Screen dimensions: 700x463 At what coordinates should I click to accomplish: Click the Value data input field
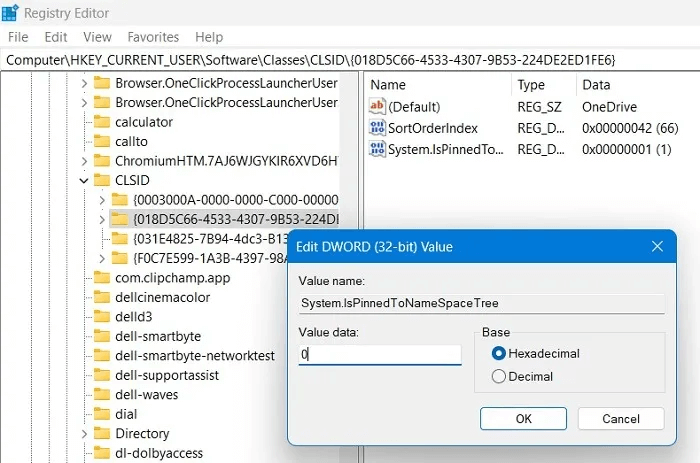[x=380, y=355]
